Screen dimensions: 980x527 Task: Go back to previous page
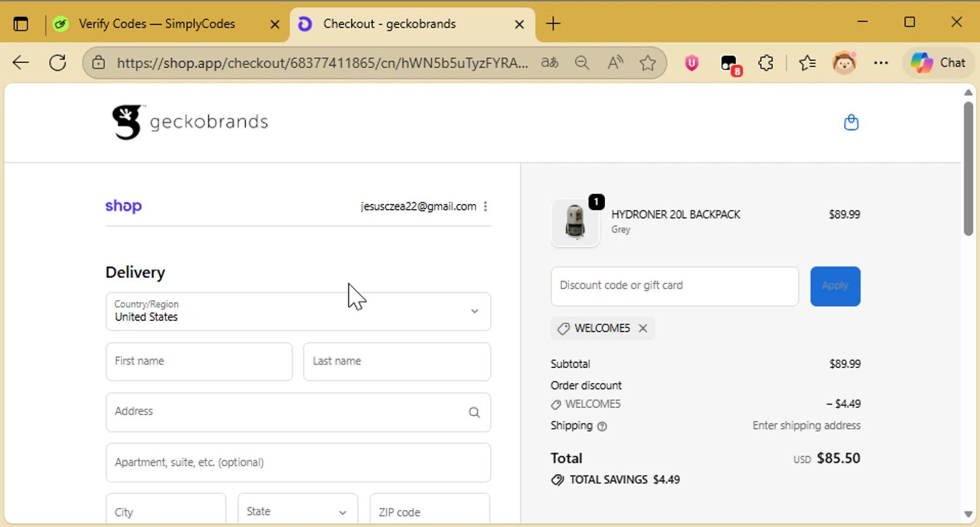(x=21, y=63)
